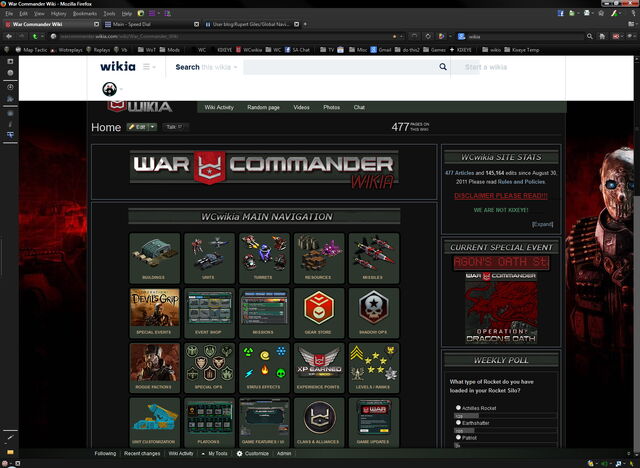Open Random page link
This screenshot has height=468, width=640.
[263, 107]
